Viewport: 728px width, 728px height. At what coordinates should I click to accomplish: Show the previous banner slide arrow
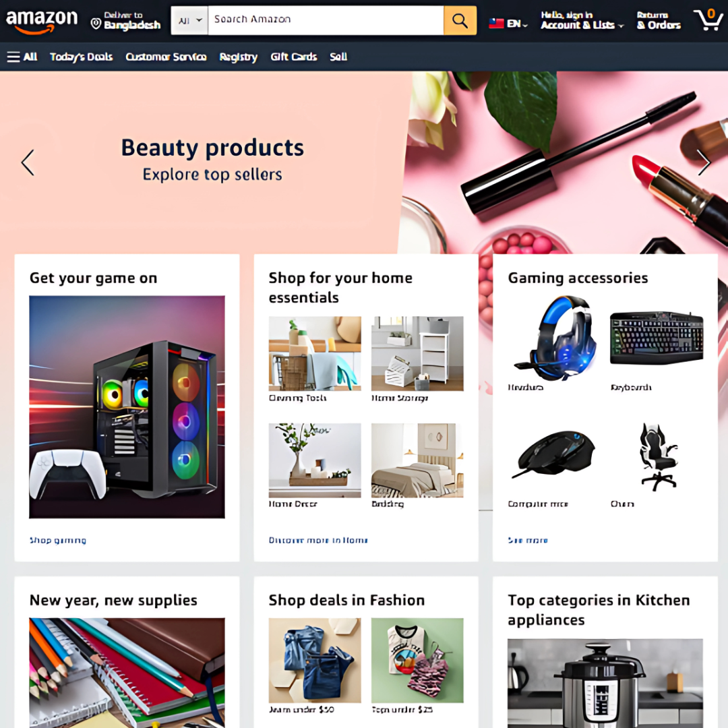(28, 162)
